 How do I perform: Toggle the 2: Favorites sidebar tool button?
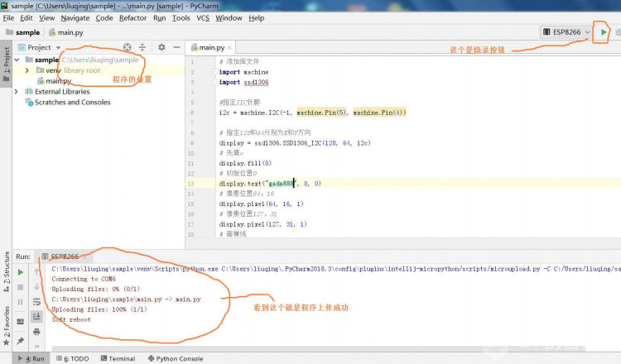pos(7,325)
